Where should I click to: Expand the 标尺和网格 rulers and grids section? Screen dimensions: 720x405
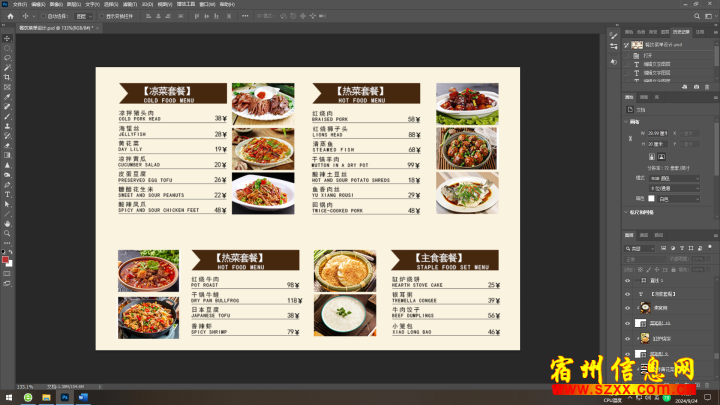(626, 212)
